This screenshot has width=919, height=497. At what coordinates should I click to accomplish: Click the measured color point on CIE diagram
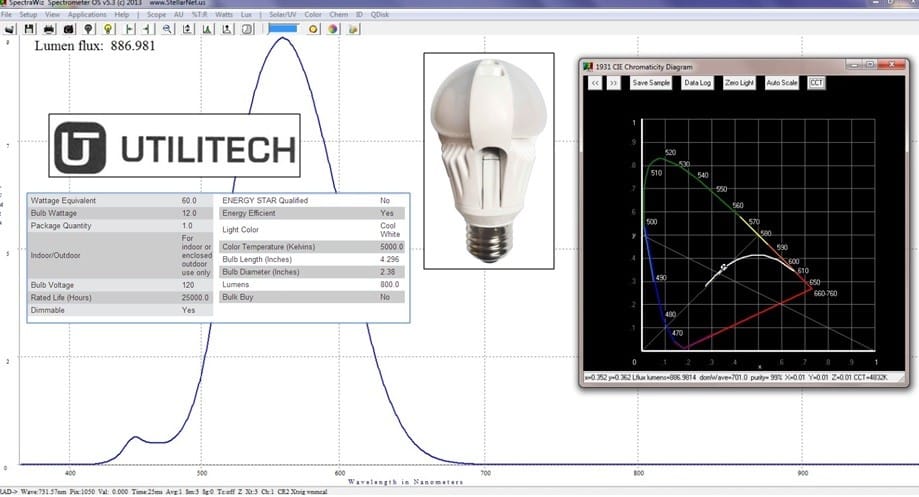724,267
